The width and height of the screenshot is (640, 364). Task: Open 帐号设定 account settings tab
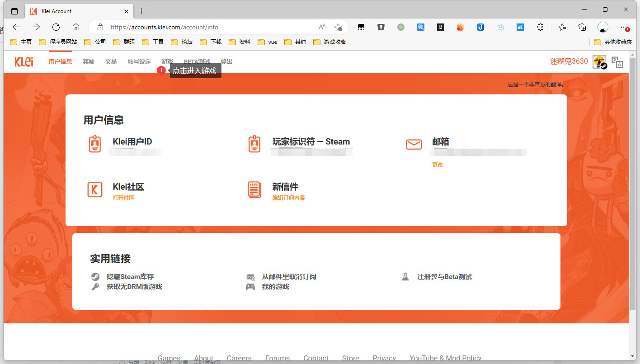click(x=139, y=62)
